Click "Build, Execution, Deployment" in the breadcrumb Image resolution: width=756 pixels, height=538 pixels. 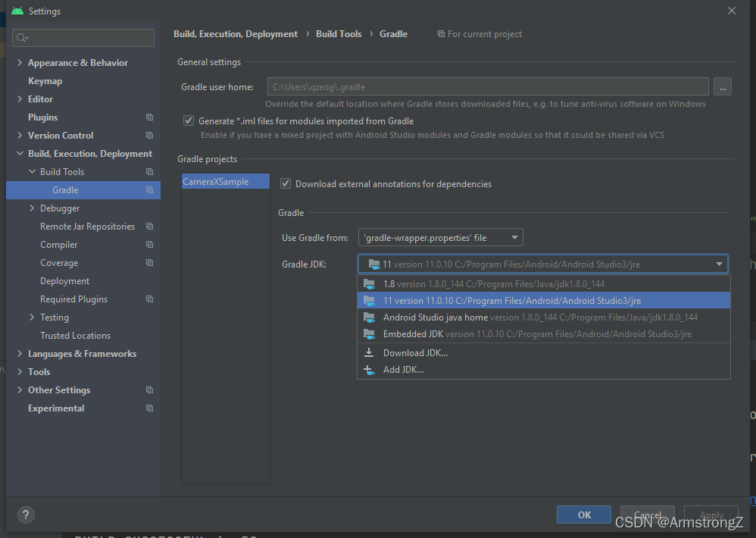coord(235,33)
